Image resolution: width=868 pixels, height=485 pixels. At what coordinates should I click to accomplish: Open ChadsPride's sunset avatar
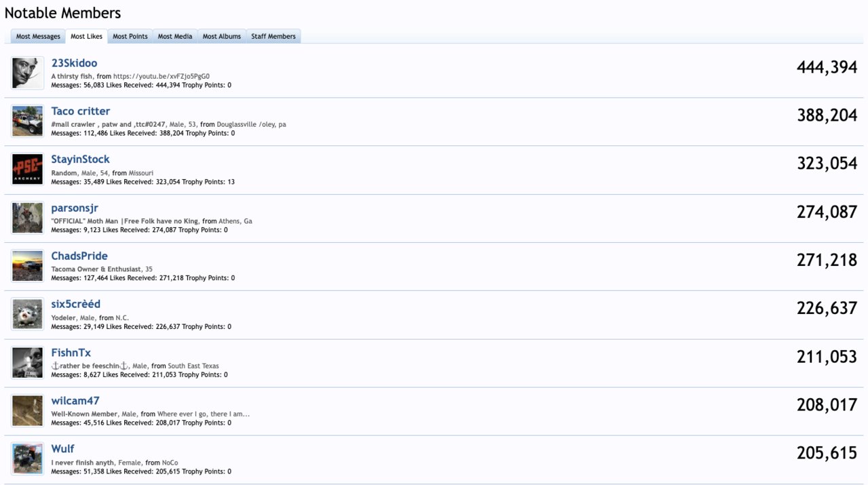[x=27, y=266]
